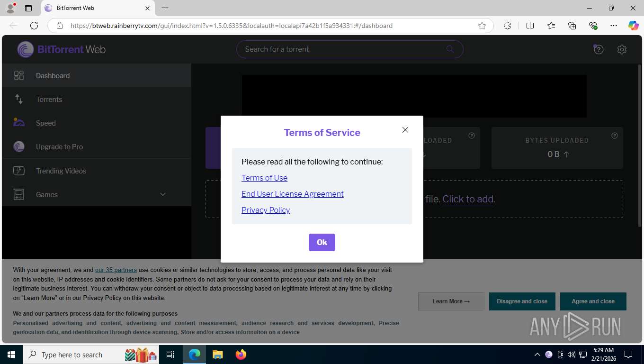The image size is (644, 364).
Task: Show Bytes Uploaded help tooltip icon
Action: [x=615, y=136]
